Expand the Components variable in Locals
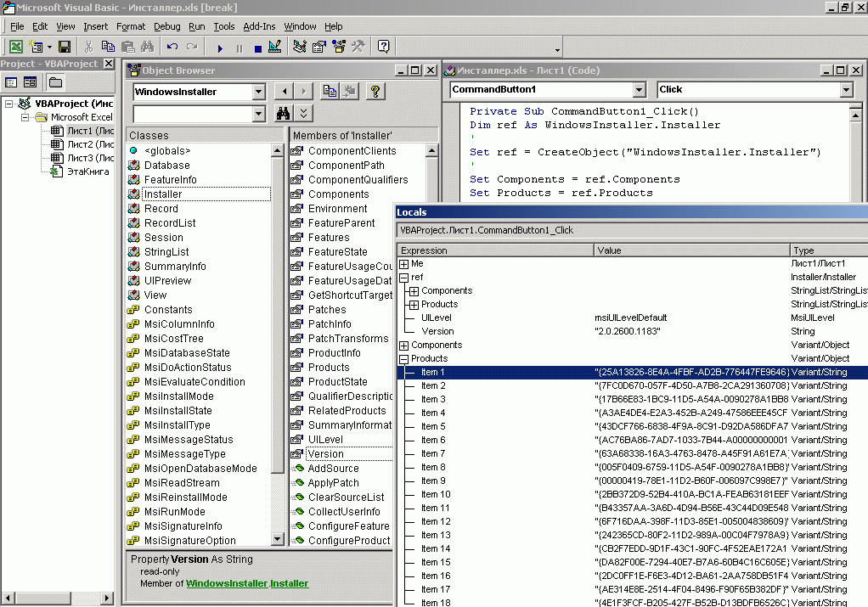This screenshot has width=868, height=607. [x=404, y=345]
